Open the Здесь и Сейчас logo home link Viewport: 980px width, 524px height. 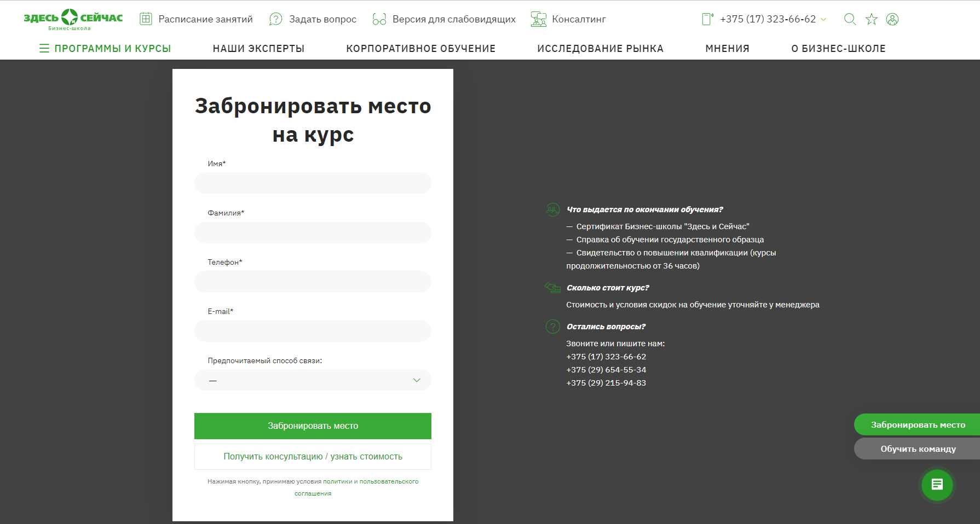click(x=73, y=19)
